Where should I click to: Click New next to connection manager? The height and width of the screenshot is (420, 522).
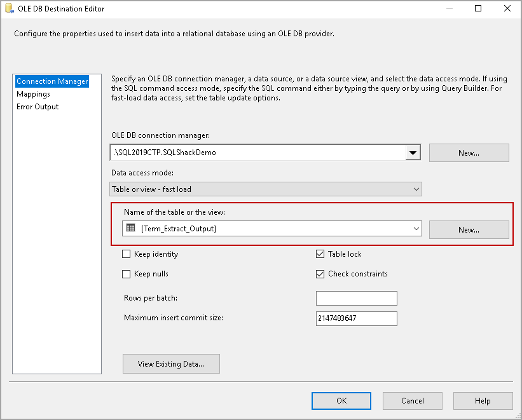click(469, 152)
